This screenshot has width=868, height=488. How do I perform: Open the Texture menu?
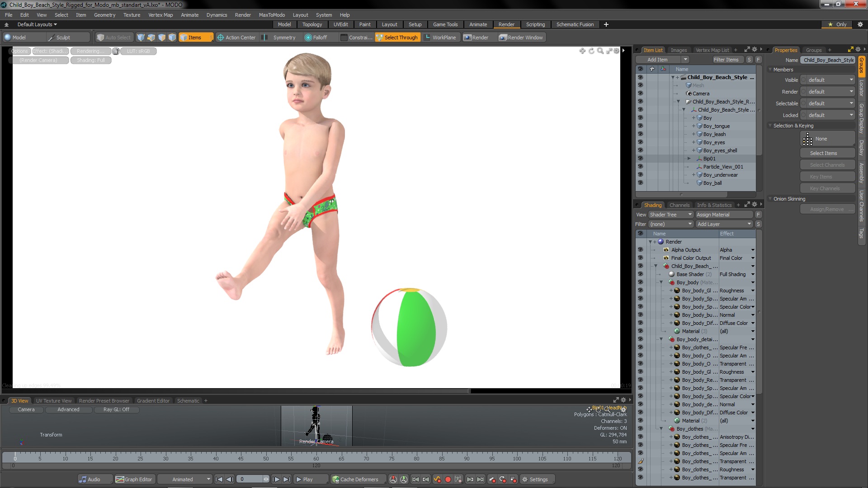132,15
